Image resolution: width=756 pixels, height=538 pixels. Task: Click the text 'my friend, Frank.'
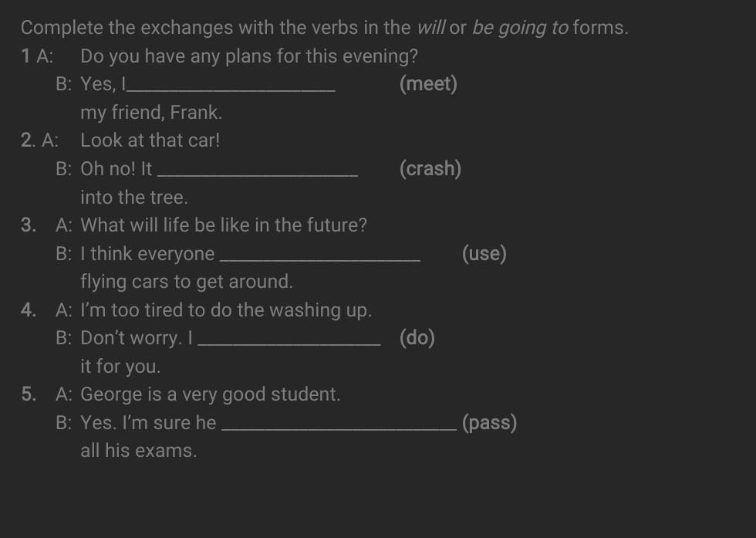(x=151, y=113)
